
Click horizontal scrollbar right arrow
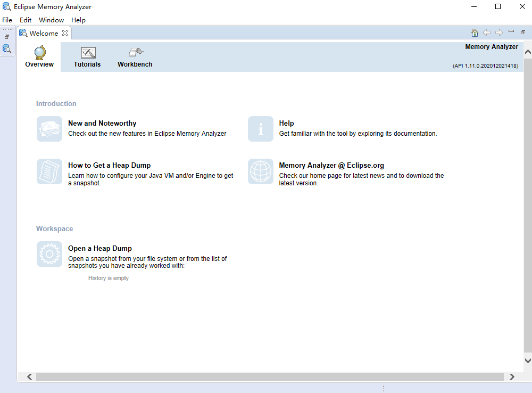point(512,376)
